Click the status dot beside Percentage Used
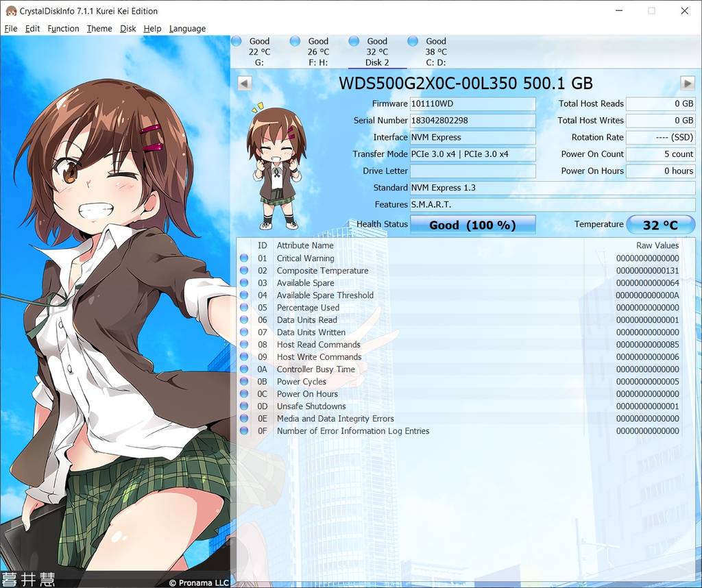This screenshot has height=588, width=702. [x=245, y=308]
